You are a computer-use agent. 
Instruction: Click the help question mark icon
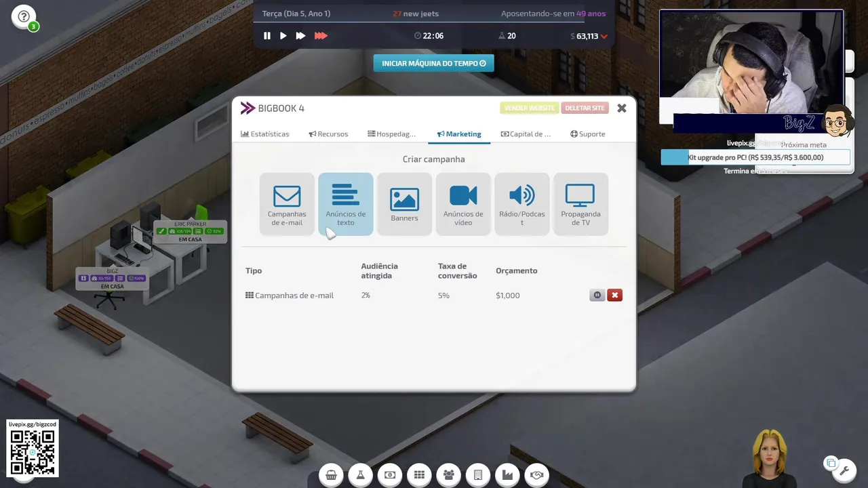click(24, 16)
